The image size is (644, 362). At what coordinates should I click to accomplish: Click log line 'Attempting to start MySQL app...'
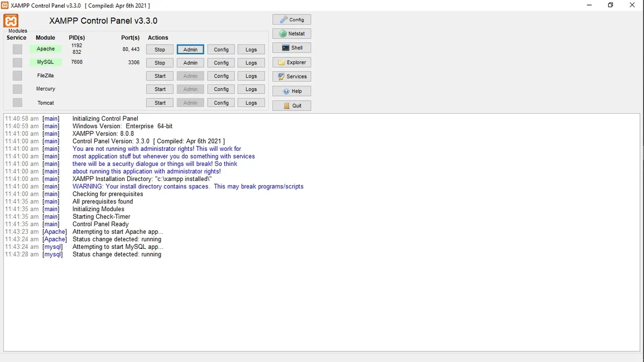(118, 247)
